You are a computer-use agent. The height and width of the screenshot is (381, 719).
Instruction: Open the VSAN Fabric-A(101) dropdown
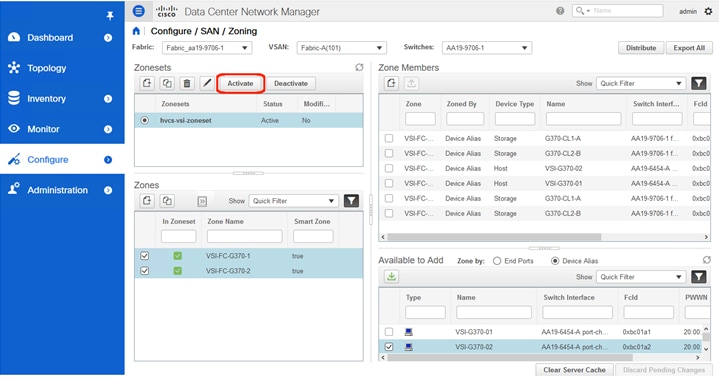(342, 48)
